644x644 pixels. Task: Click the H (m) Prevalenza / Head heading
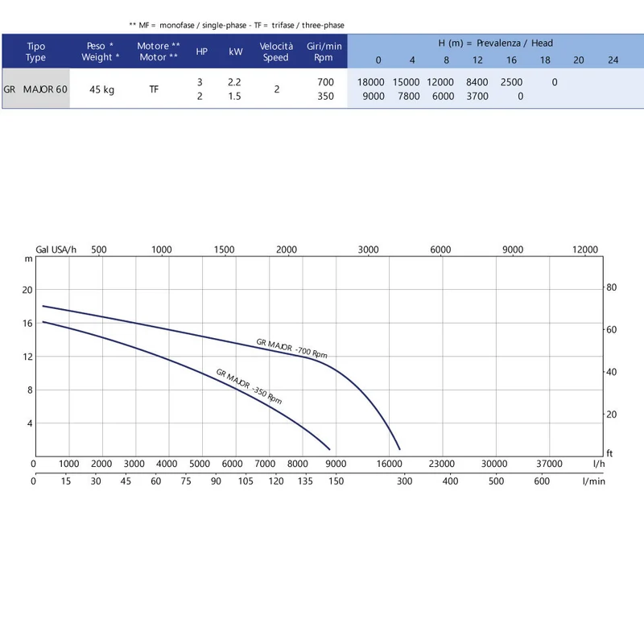coord(495,43)
